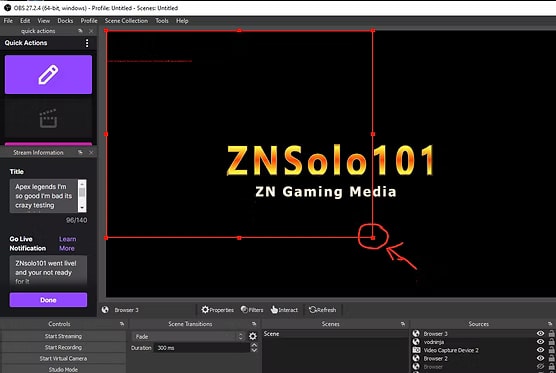556x373 pixels.
Task: Click the camera icon of Video Capture Device 2
Action: (416, 350)
